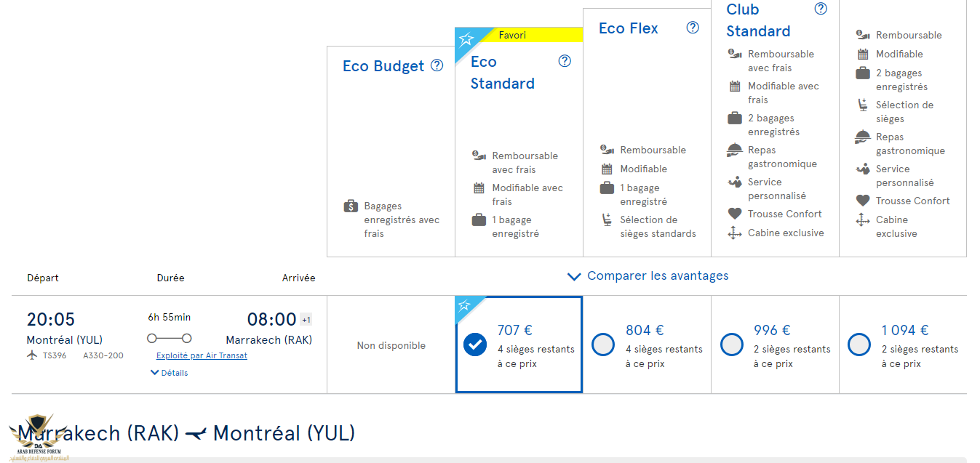Viewport: 980px width, 463px height.
Task: Expand Comparer les avantages section
Action: point(648,276)
